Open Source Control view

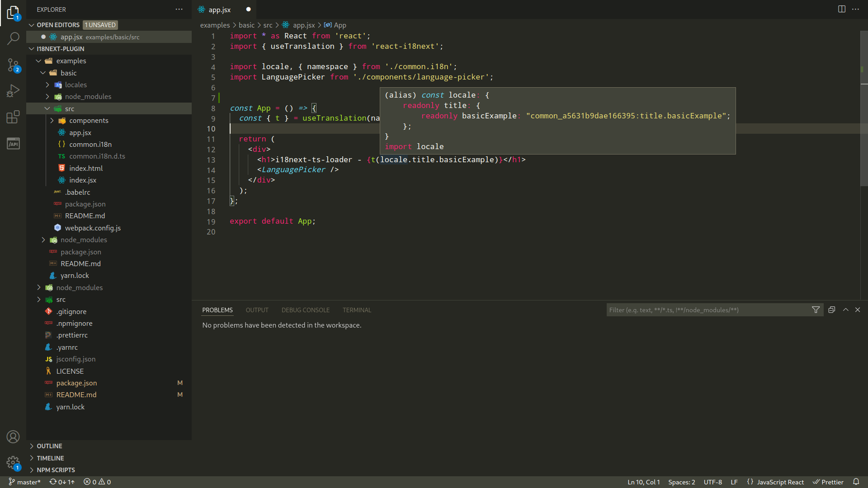coord(13,66)
